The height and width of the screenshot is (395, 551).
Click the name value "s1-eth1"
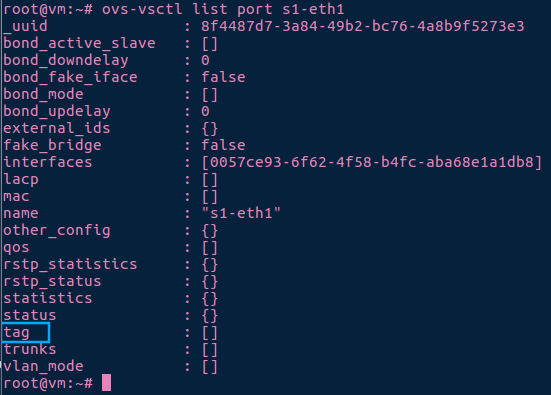coord(241,213)
